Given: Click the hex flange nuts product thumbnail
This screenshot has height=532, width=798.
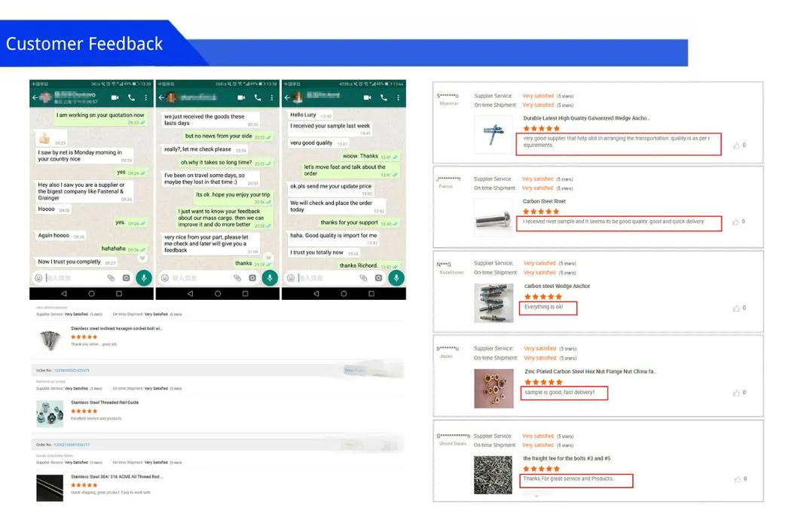Looking at the screenshot, I should [494, 387].
